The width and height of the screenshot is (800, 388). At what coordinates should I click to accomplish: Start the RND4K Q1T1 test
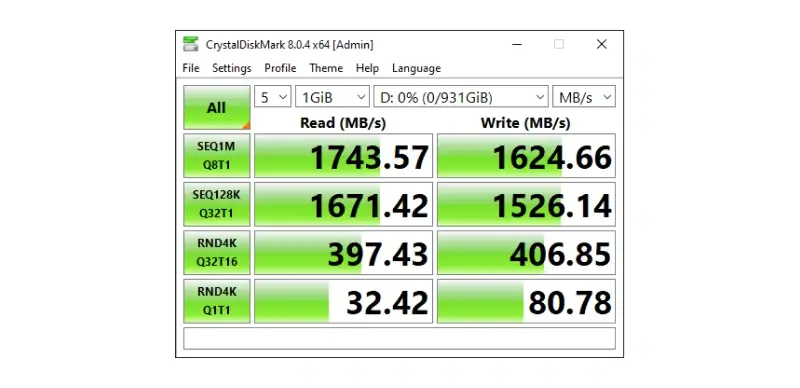(217, 301)
